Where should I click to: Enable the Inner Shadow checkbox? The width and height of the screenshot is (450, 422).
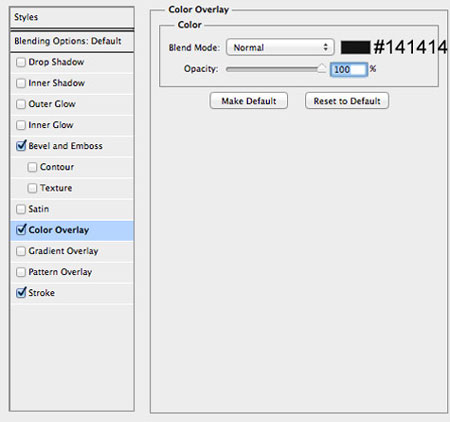click(x=21, y=83)
